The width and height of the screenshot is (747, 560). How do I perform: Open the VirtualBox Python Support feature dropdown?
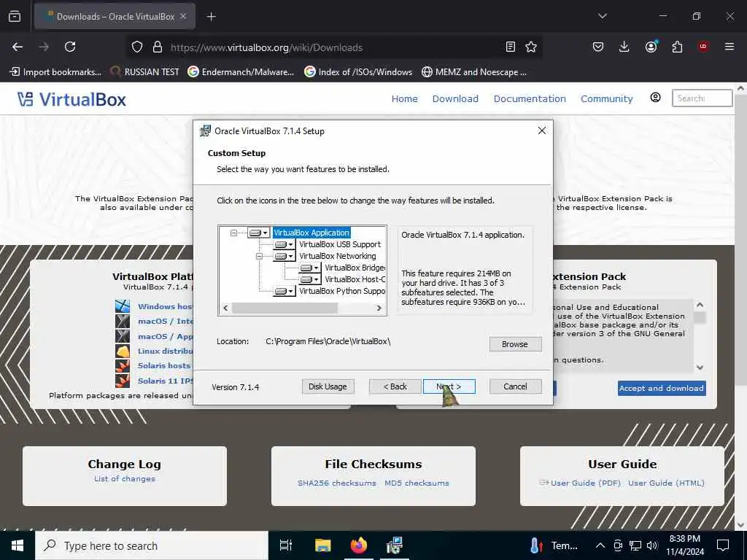(x=284, y=291)
